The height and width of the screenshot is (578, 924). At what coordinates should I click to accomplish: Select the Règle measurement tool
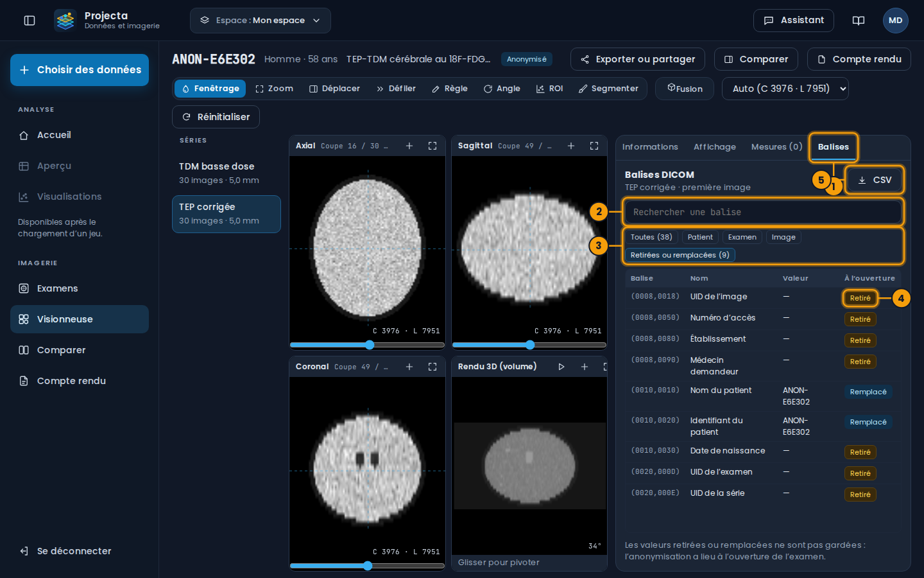point(450,89)
